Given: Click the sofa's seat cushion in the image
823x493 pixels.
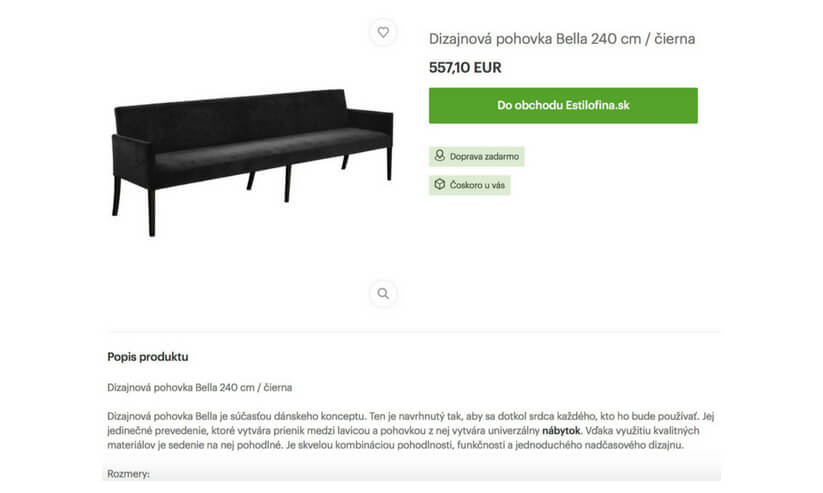Looking at the screenshot, I should (270, 151).
